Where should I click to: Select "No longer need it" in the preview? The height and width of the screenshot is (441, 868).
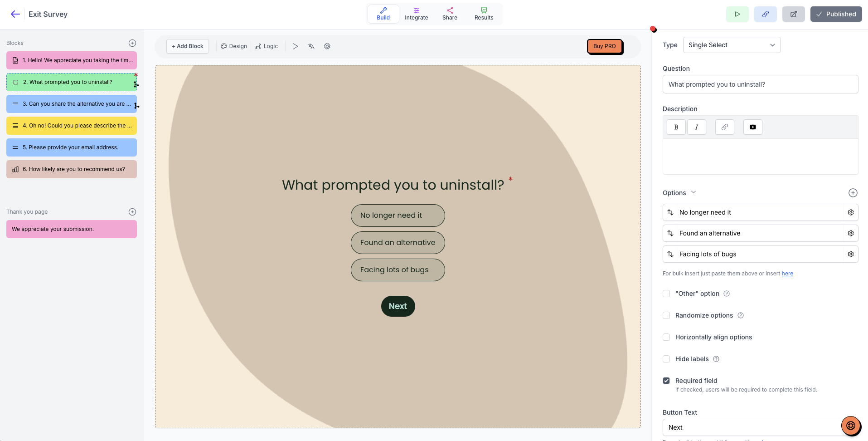tap(398, 216)
